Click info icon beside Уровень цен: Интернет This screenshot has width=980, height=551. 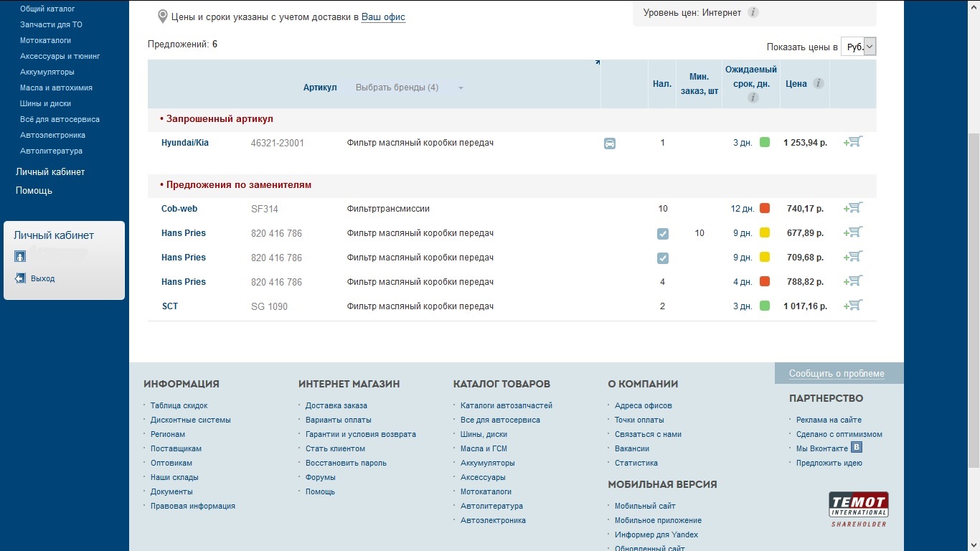coord(753,12)
